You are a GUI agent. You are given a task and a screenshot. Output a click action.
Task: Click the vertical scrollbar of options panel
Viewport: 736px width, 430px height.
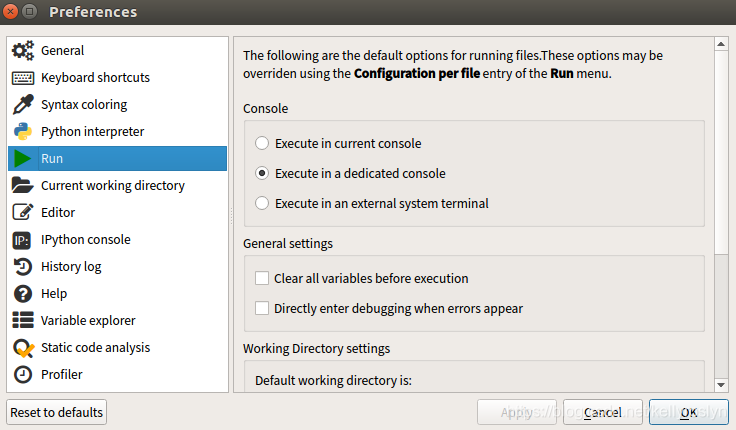(720, 150)
